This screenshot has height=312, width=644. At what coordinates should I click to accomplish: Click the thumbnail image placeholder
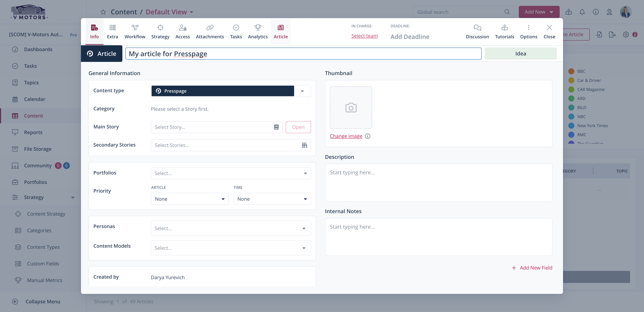point(351,108)
